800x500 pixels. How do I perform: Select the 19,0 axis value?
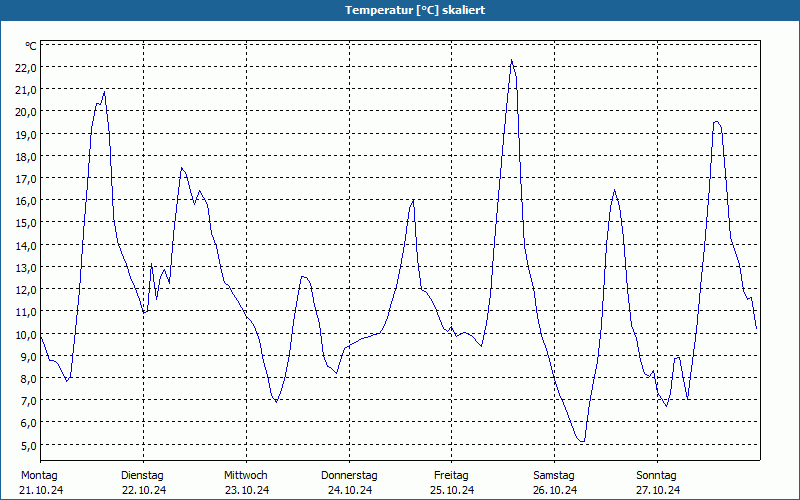pyautogui.click(x=26, y=135)
